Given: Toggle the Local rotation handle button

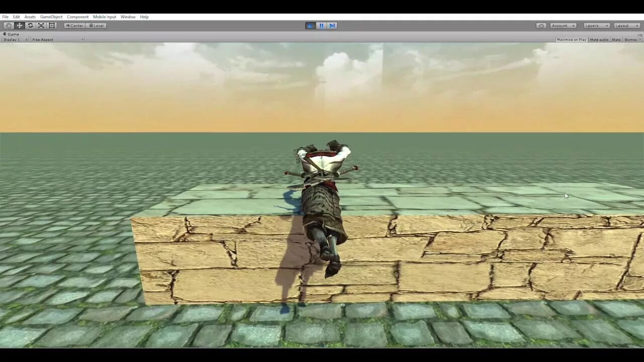Looking at the screenshot, I should 96,26.
